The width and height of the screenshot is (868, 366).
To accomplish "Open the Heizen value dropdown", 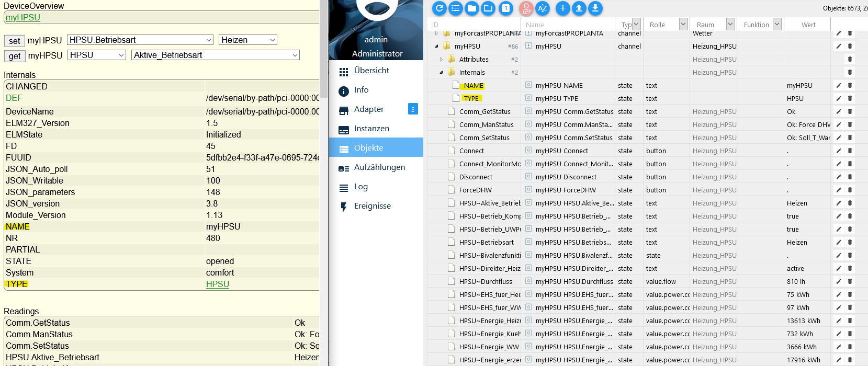I will (x=248, y=40).
